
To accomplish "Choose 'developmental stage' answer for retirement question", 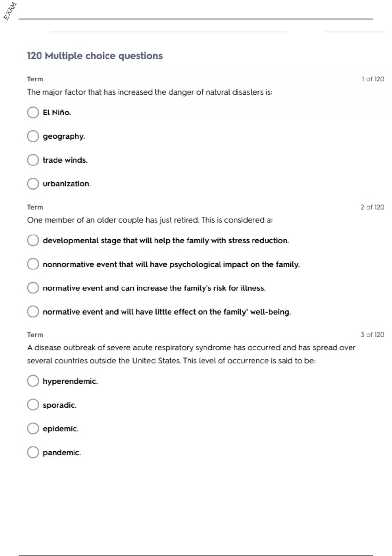I will [33, 240].
